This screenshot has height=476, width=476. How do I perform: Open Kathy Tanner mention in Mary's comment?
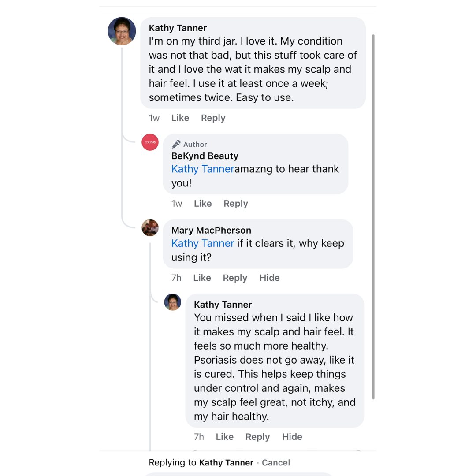click(x=203, y=244)
